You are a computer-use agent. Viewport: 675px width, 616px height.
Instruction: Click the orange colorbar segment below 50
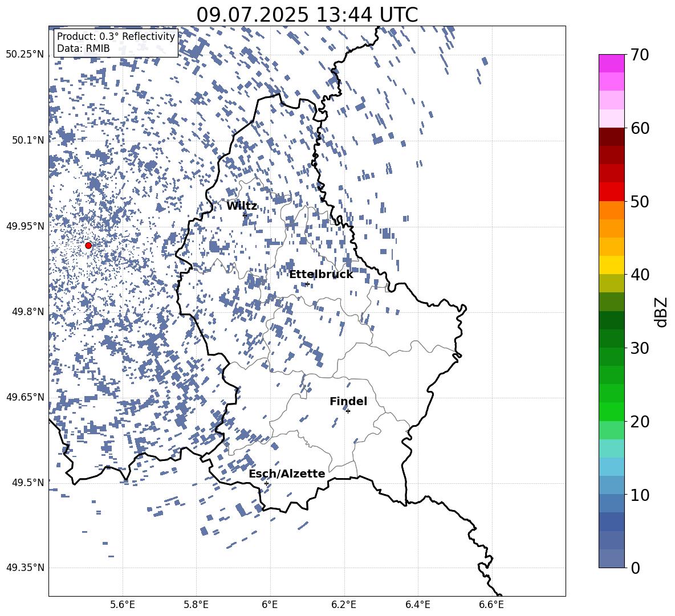pyautogui.click(x=611, y=210)
